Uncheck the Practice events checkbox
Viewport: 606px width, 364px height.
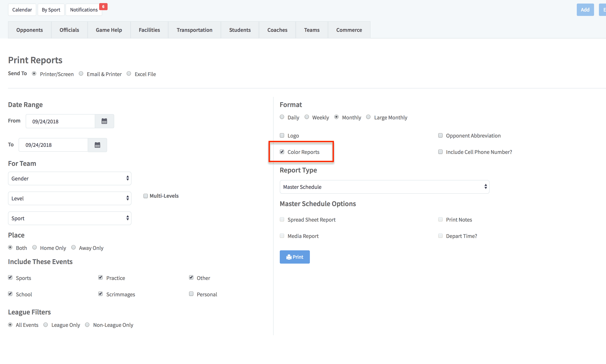(x=101, y=277)
